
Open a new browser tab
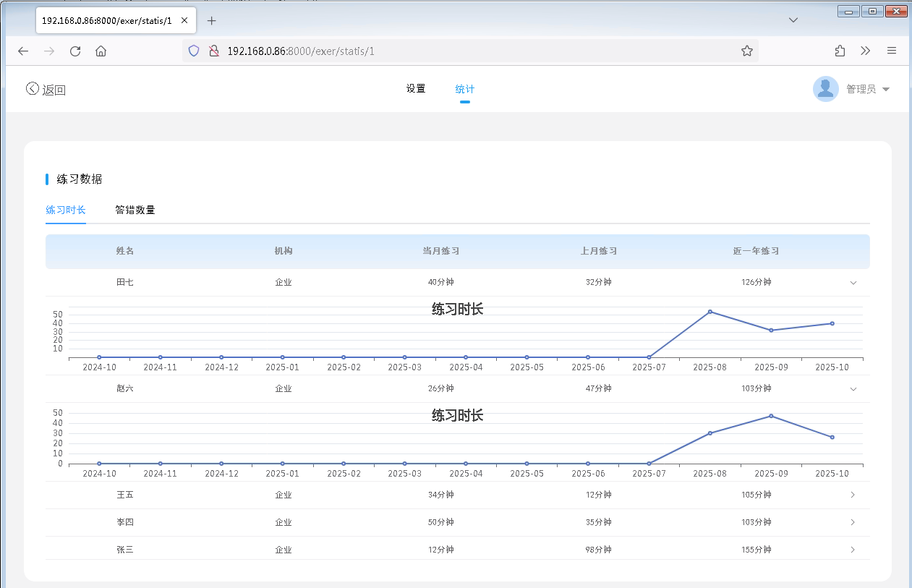click(x=212, y=21)
